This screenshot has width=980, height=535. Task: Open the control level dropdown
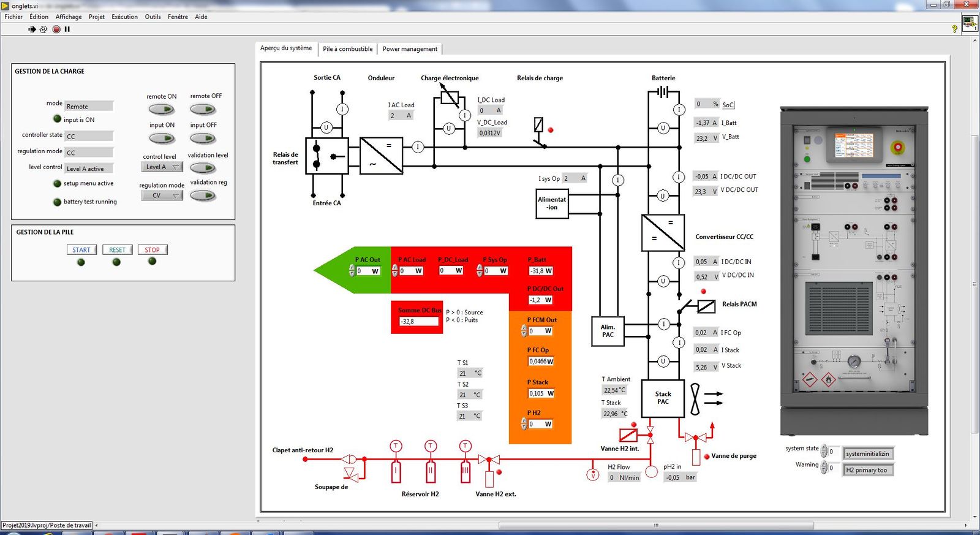(x=162, y=167)
